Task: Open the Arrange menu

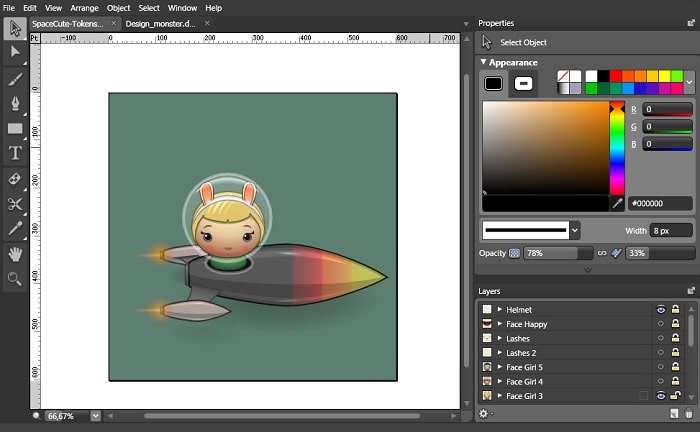Action: point(84,8)
